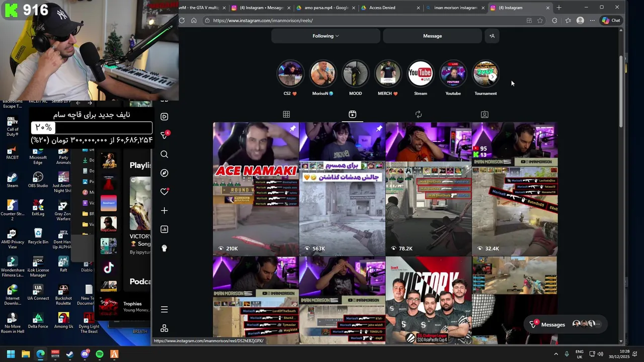Click the donation goal progress bar at 20%
This screenshot has height=362, width=644.
pos(92,128)
